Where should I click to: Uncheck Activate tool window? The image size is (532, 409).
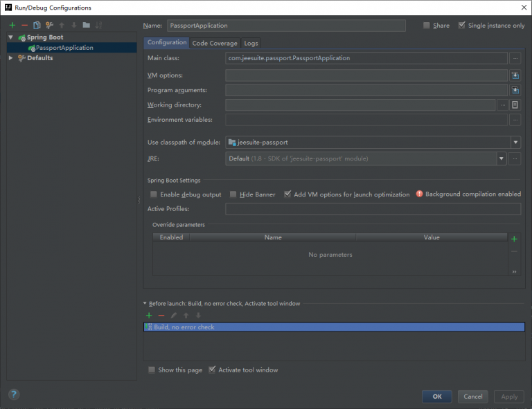(212, 370)
